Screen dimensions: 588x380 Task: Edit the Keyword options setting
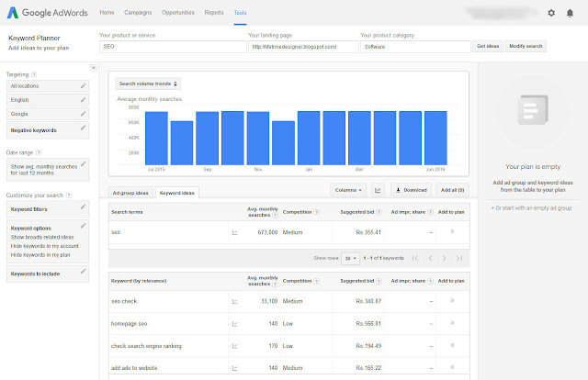click(84, 226)
